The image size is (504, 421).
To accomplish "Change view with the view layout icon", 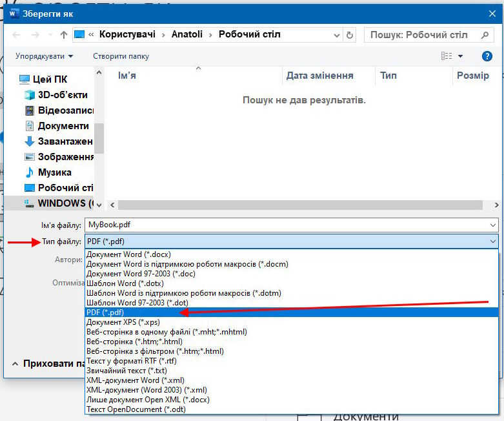I will click(x=447, y=56).
